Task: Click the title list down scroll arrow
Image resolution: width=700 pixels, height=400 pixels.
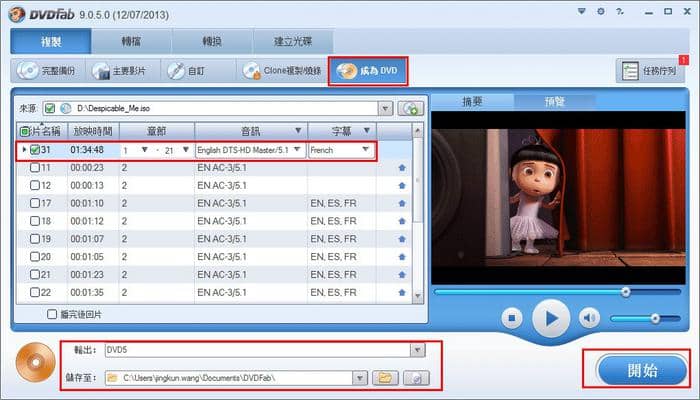Action: click(x=418, y=296)
